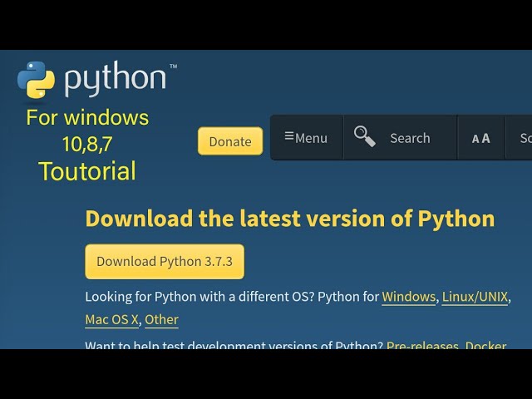Click the magnifying glass search icon

tap(365, 136)
